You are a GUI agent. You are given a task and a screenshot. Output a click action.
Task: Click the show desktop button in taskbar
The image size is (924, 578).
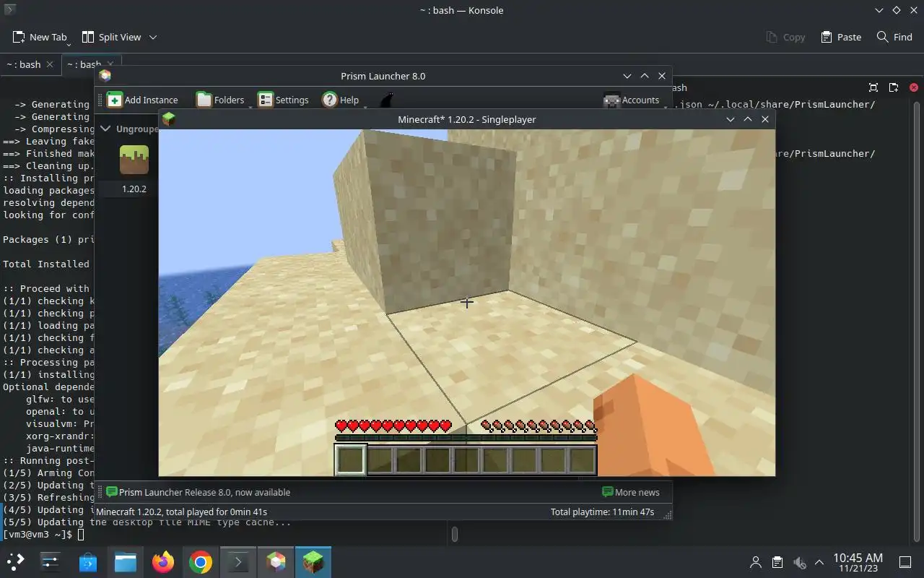pos(905,562)
